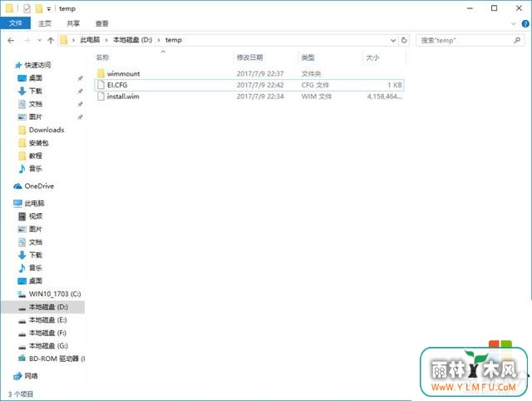Sort by the 类型 column header
The height and width of the screenshot is (401, 532).
(308, 57)
